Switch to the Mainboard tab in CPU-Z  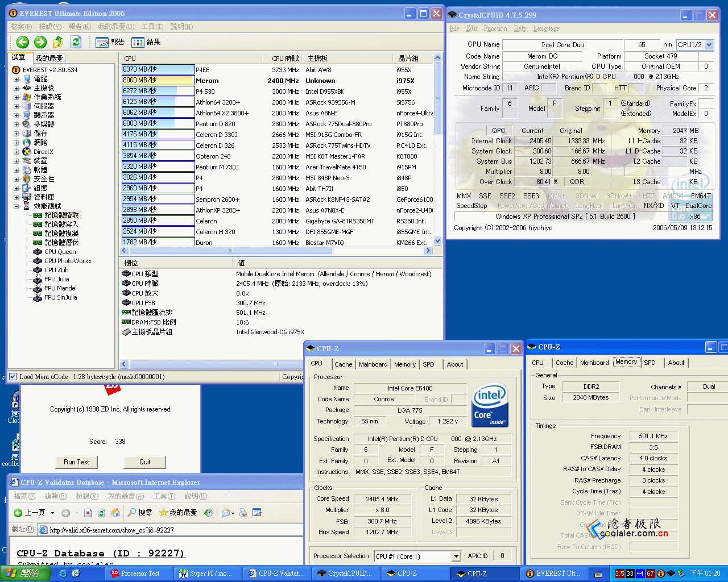click(x=373, y=364)
